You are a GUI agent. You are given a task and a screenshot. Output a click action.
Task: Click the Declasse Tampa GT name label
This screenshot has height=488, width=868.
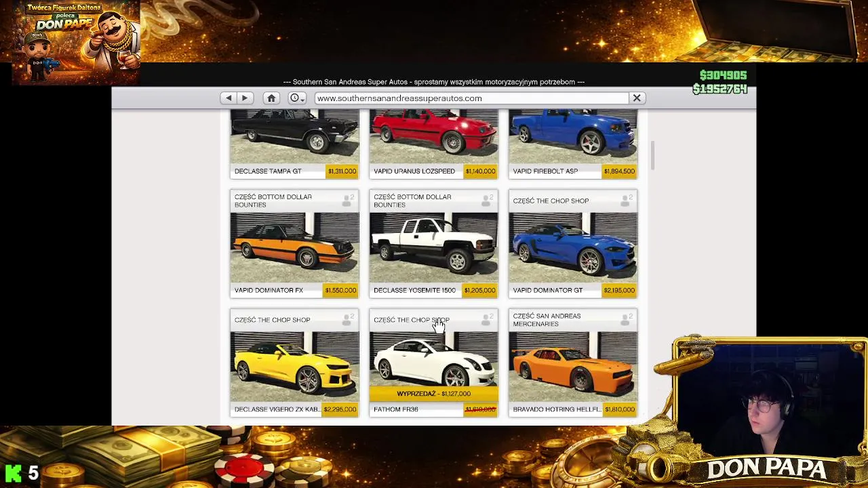pos(268,171)
